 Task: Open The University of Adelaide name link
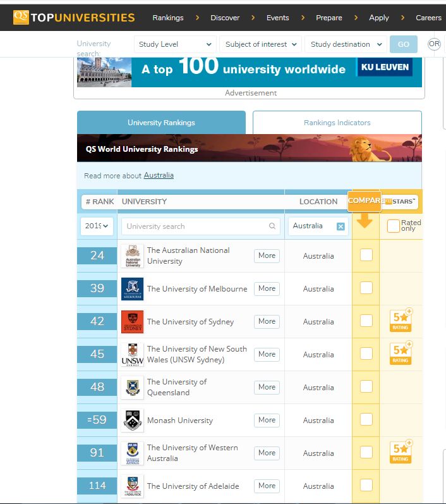(x=193, y=486)
